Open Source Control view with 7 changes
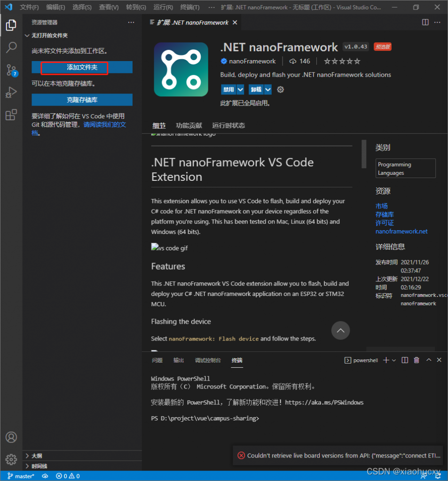The height and width of the screenshot is (481, 448). pyautogui.click(x=12, y=70)
